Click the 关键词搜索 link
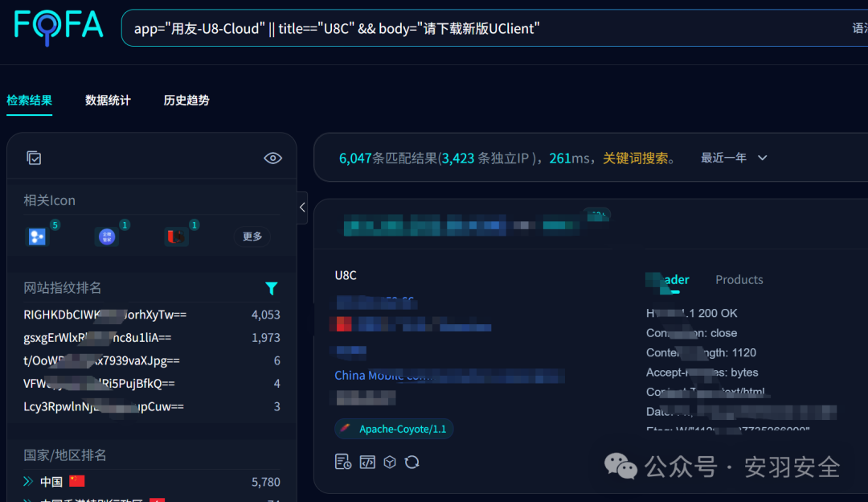 (x=635, y=158)
